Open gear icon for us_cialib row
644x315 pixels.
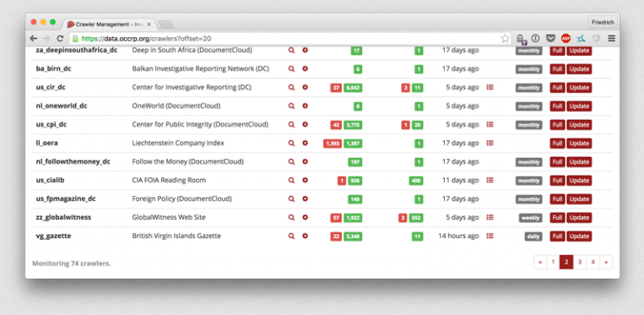tap(305, 180)
